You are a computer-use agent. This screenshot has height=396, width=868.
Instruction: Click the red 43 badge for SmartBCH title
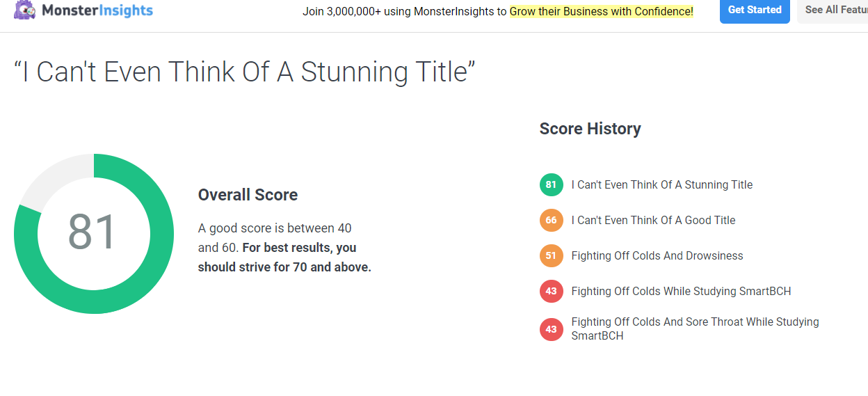tap(551, 291)
